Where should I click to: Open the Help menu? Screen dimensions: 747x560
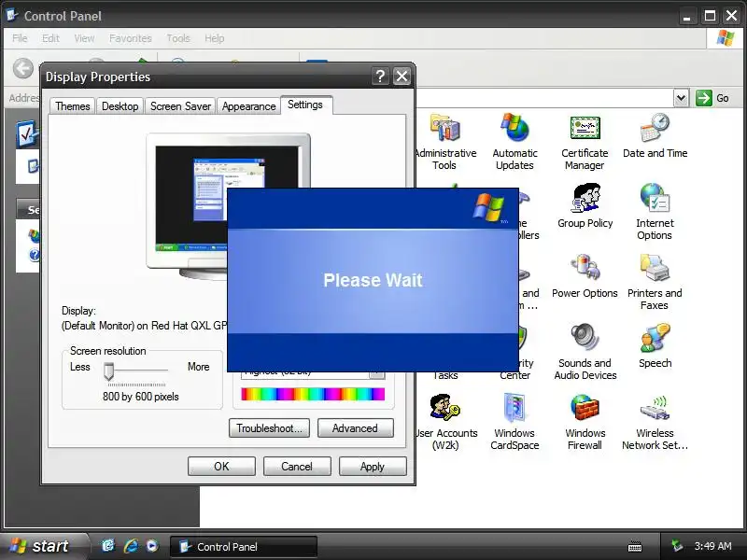click(x=215, y=38)
